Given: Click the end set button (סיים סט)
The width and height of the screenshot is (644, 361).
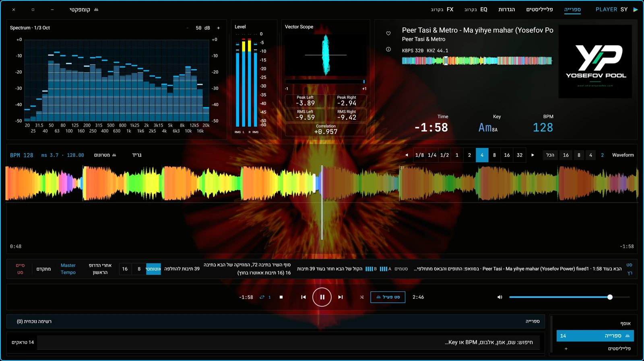Looking at the screenshot, I should [20, 269].
